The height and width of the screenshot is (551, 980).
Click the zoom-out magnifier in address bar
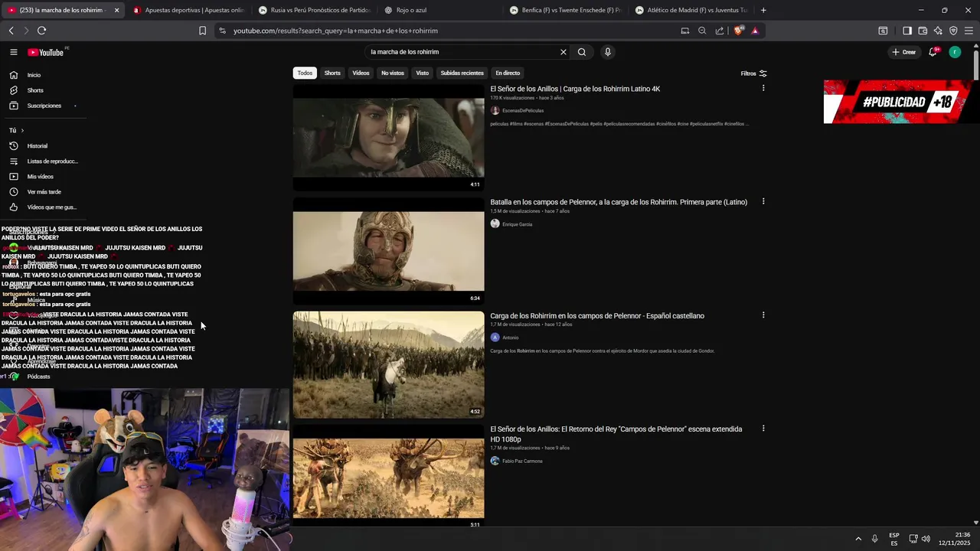pos(702,31)
